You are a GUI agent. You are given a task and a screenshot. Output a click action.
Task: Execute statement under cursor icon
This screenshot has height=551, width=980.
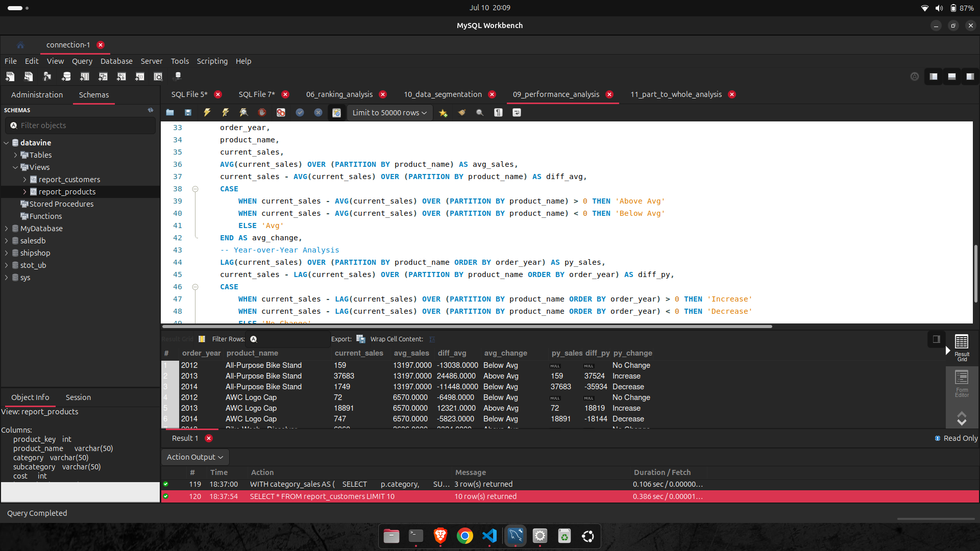[x=225, y=113]
